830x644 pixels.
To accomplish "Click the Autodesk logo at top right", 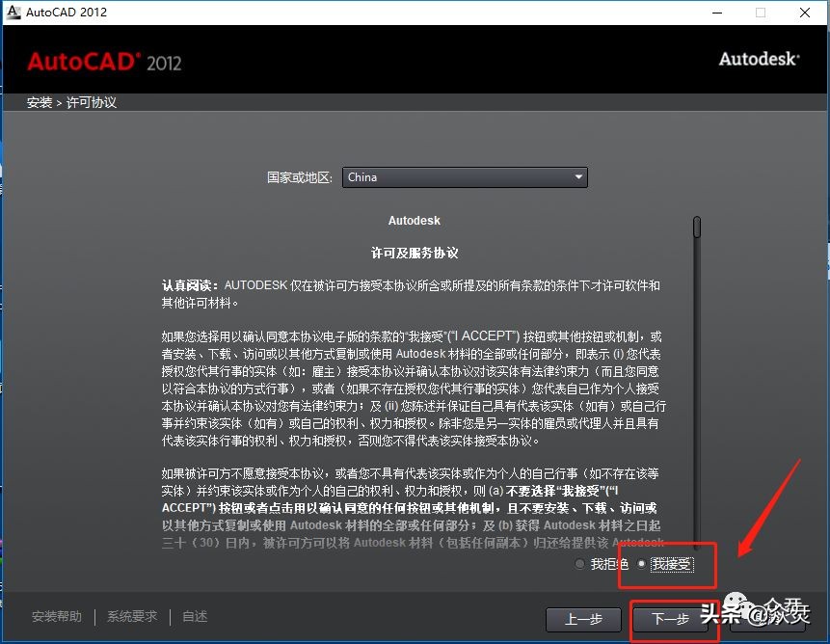I will coord(758,59).
